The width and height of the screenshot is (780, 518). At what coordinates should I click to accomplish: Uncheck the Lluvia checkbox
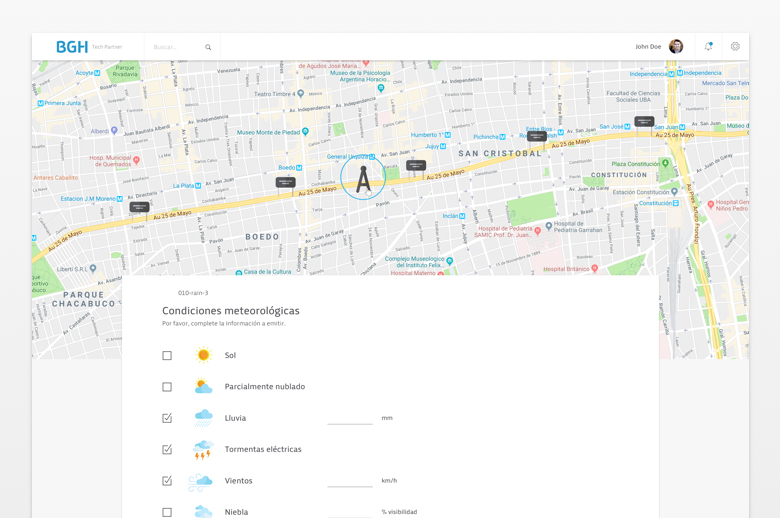pos(167,418)
